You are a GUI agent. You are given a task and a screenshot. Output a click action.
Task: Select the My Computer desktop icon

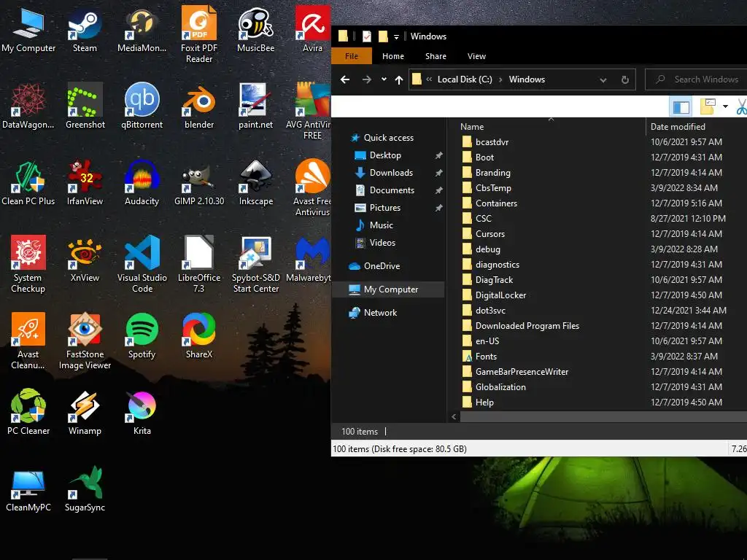pos(28,29)
